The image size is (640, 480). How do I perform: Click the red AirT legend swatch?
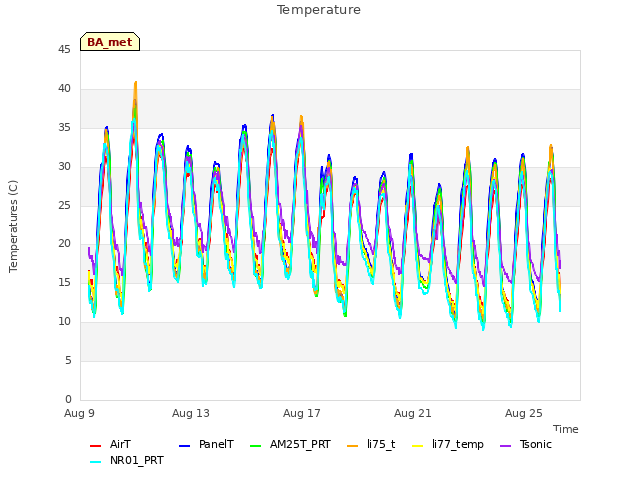click(95, 446)
